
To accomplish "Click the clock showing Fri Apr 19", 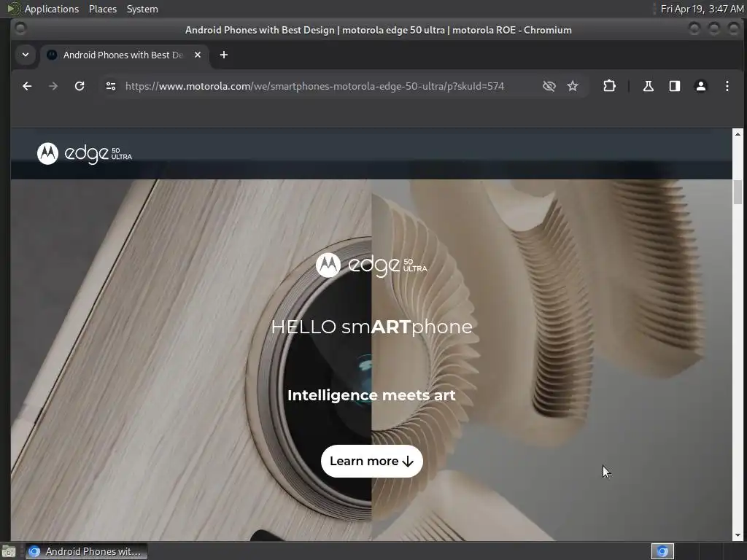I will point(702,9).
